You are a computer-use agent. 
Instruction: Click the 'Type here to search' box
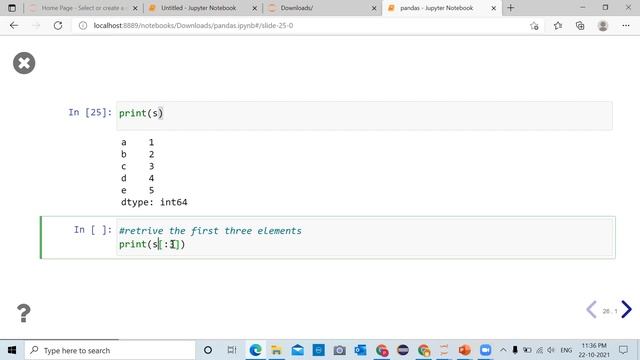(110, 350)
